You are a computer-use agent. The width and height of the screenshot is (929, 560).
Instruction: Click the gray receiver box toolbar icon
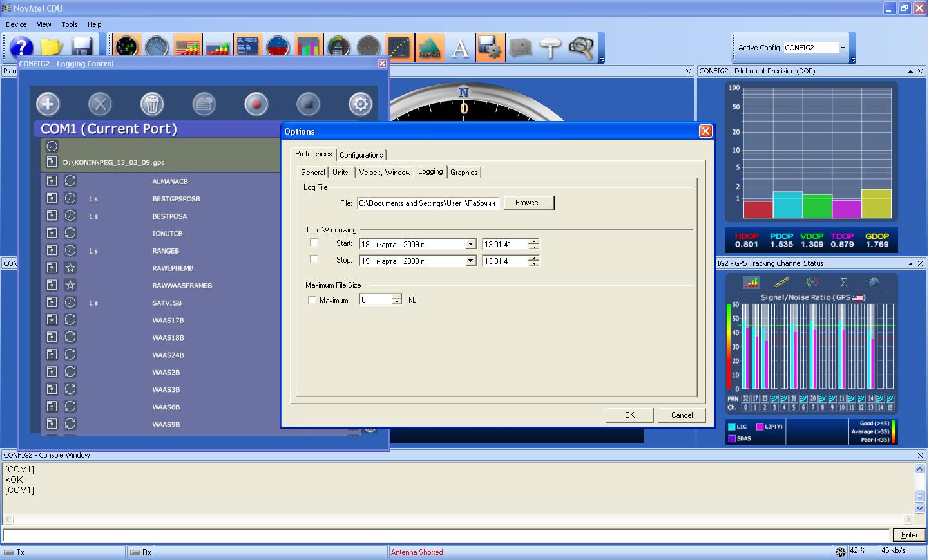click(x=521, y=48)
